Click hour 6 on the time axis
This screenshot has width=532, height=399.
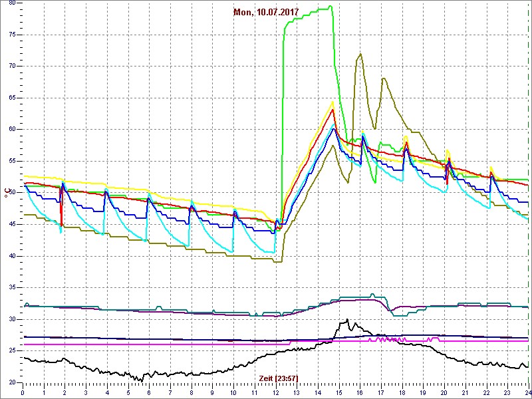[149, 392]
